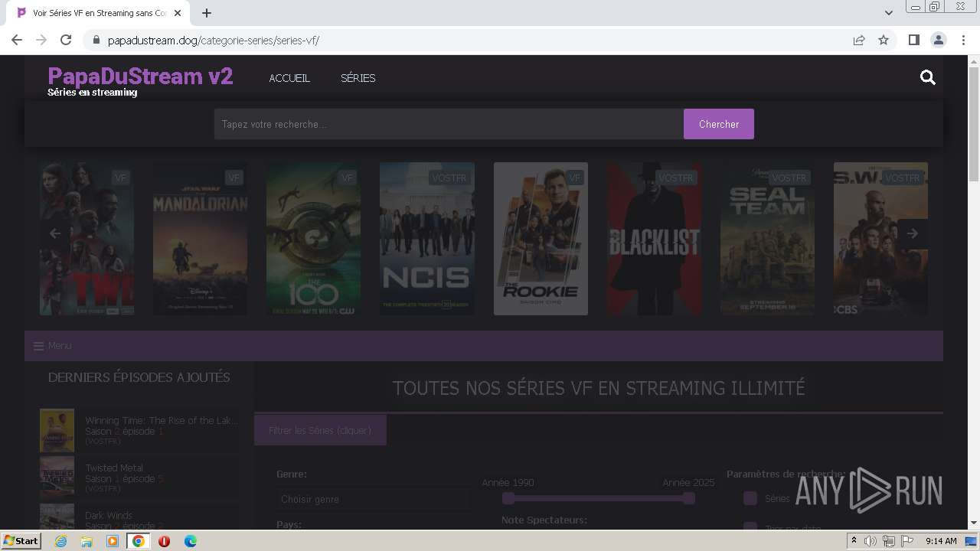The image size is (980, 551).
Task: Show hidden tray icons arrow
Action: pos(854,541)
